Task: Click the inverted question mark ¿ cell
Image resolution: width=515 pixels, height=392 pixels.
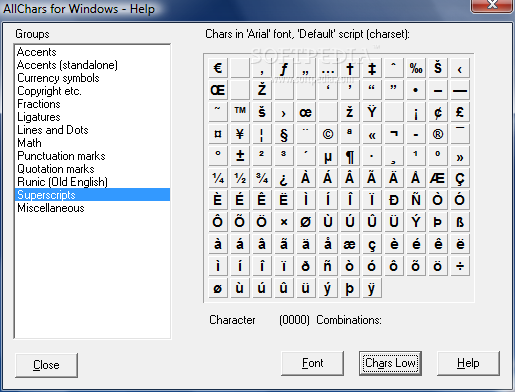Action: [x=284, y=178]
